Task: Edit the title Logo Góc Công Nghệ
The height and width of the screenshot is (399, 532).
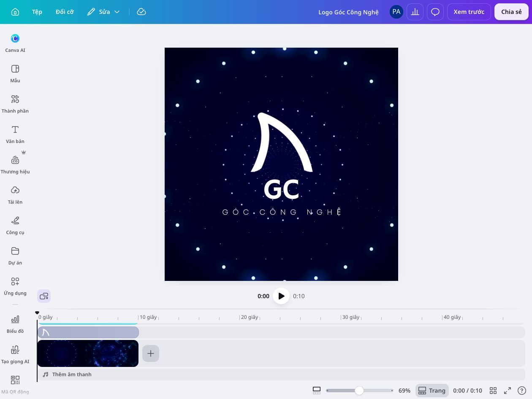Action: 348,12
